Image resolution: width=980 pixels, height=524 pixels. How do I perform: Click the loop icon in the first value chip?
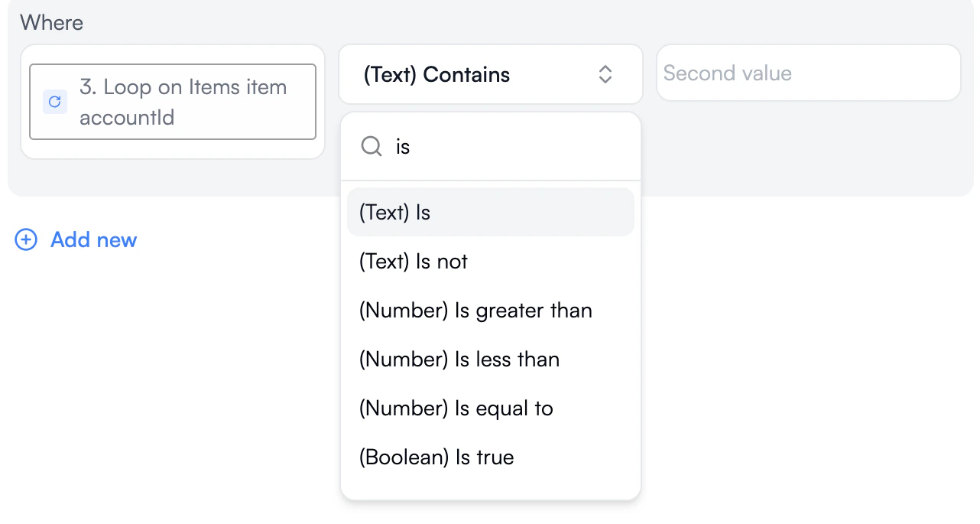(54, 102)
